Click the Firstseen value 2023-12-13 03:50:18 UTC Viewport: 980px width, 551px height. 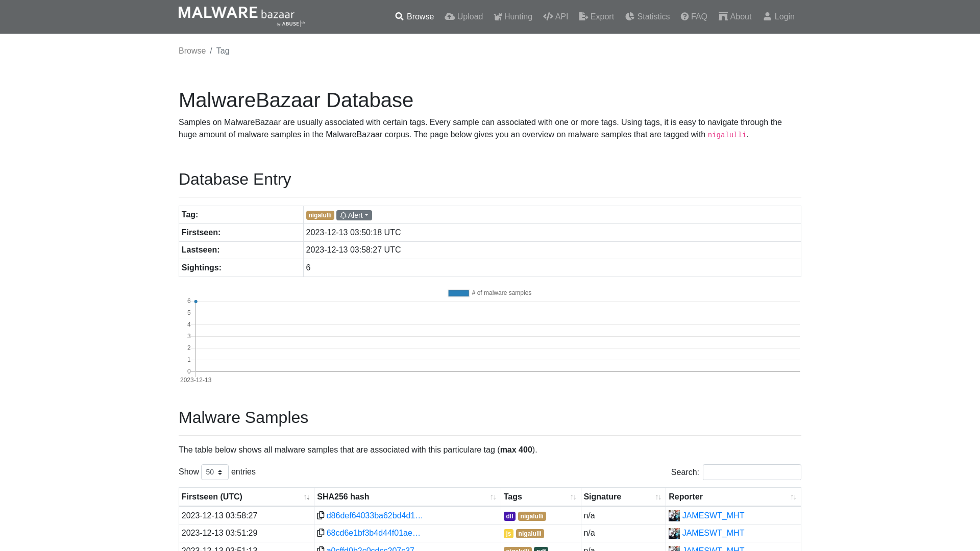pyautogui.click(x=353, y=233)
